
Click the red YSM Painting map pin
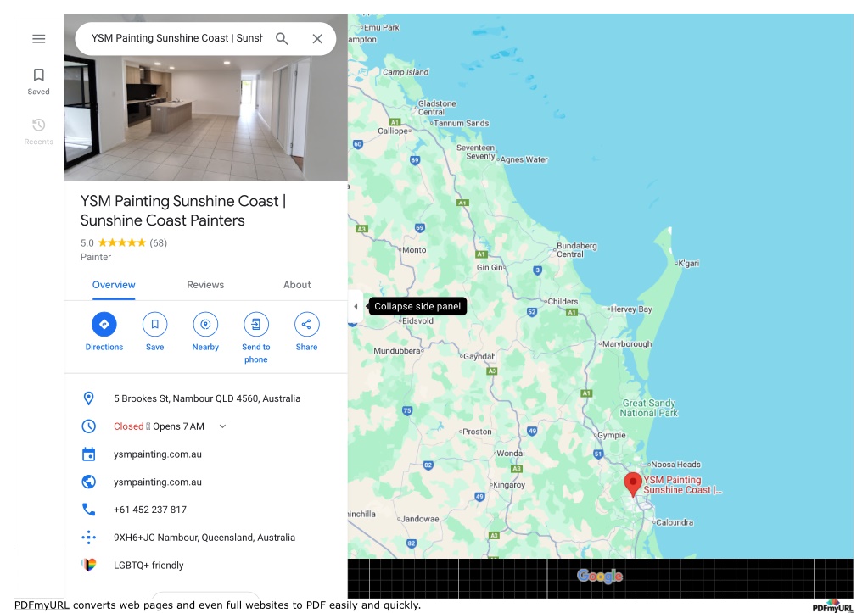click(633, 485)
